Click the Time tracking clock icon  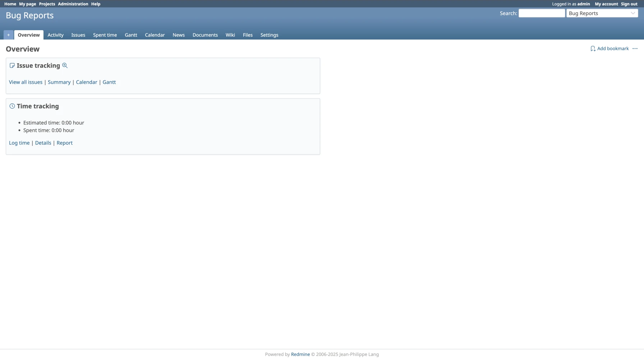tap(12, 106)
